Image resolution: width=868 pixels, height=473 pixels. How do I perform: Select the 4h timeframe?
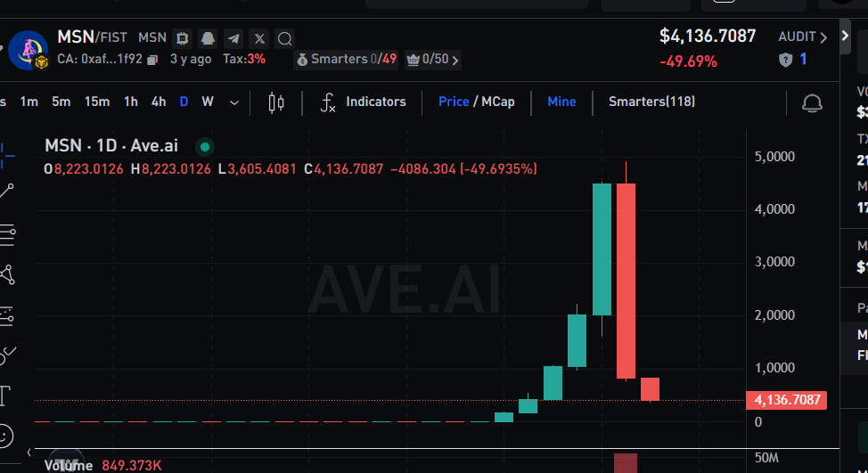(159, 102)
